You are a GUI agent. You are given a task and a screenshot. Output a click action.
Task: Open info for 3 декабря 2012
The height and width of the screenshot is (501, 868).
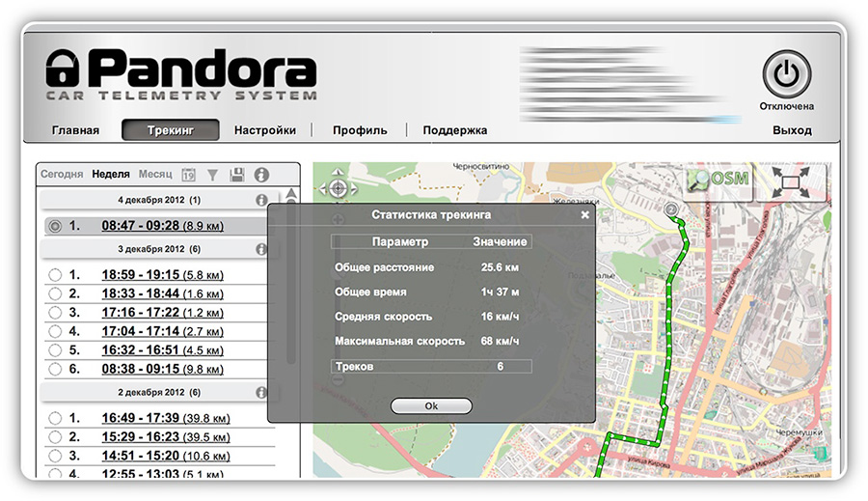(x=261, y=249)
